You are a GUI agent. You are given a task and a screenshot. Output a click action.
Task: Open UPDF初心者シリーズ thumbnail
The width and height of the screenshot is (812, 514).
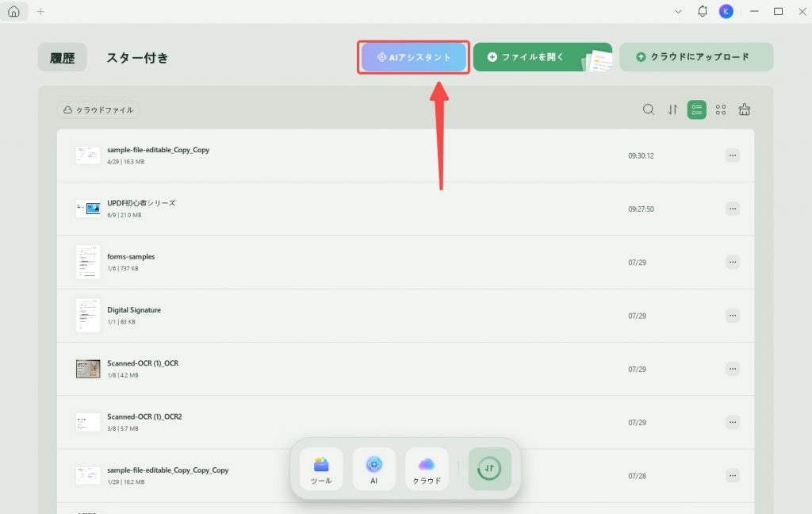pos(88,209)
